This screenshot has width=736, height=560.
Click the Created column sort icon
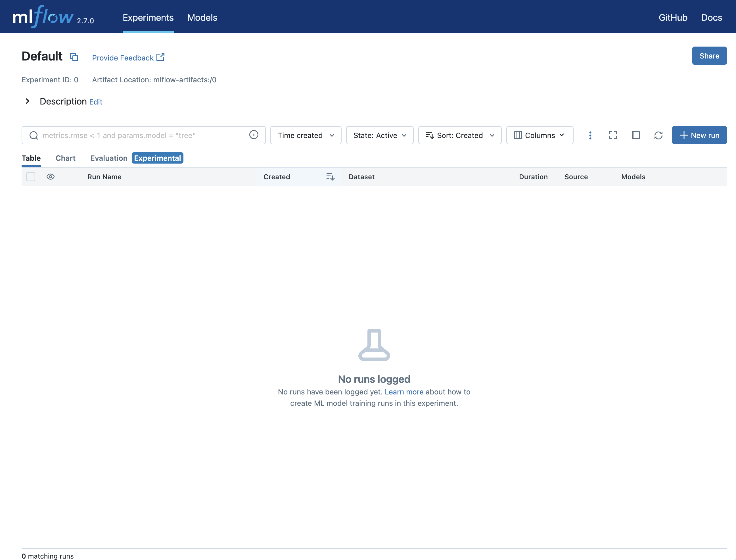[x=330, y=177]
